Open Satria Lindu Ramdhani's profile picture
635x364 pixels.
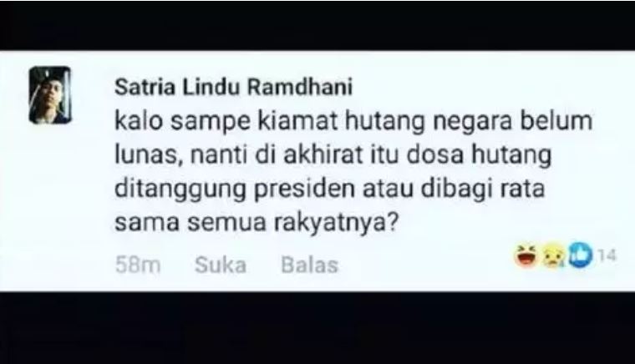tap(50, 95)
